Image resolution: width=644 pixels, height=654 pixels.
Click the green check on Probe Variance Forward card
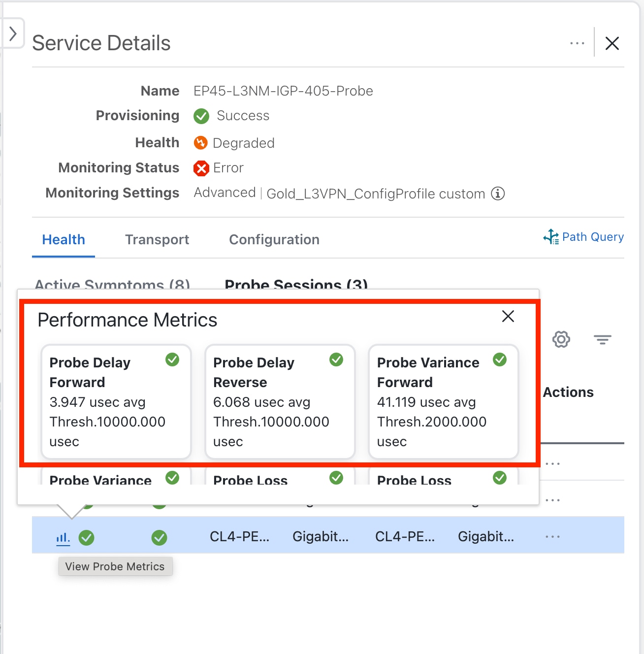coord(500,360)
